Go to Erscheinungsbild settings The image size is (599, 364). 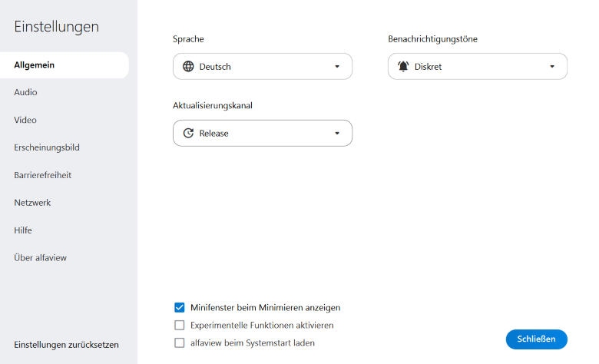(47, 147)
